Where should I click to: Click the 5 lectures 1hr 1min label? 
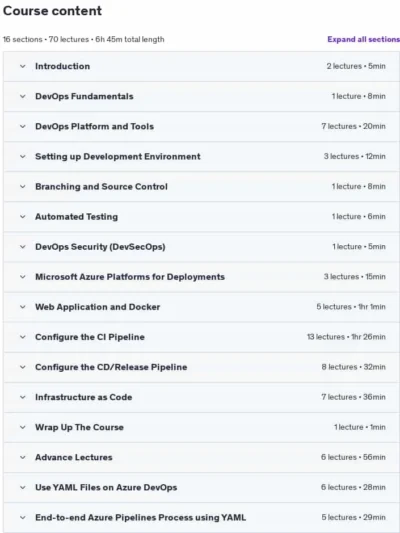pyautogui.click(x=351, y=307)
